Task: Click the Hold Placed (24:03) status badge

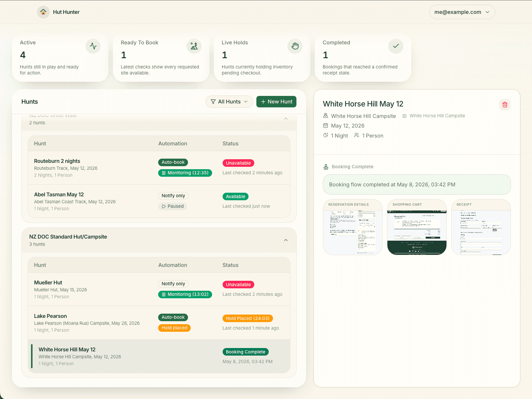Action: coord(248,318)
